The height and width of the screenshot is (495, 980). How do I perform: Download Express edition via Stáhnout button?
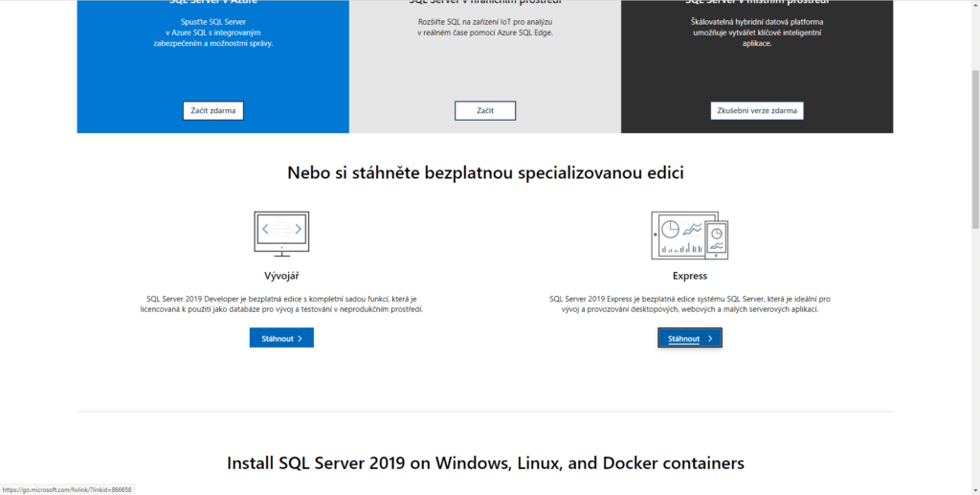689,338
